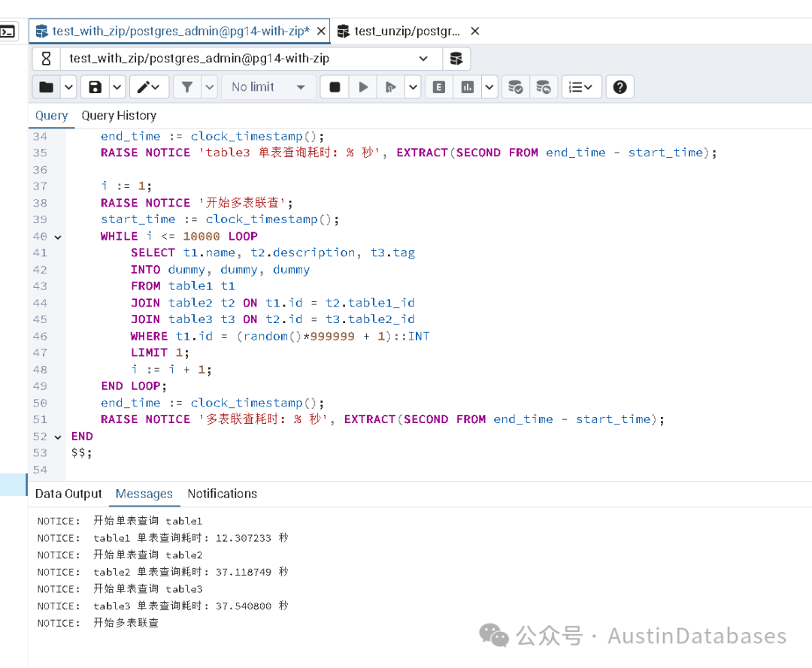Open the Notifications tab

[222, 494]
